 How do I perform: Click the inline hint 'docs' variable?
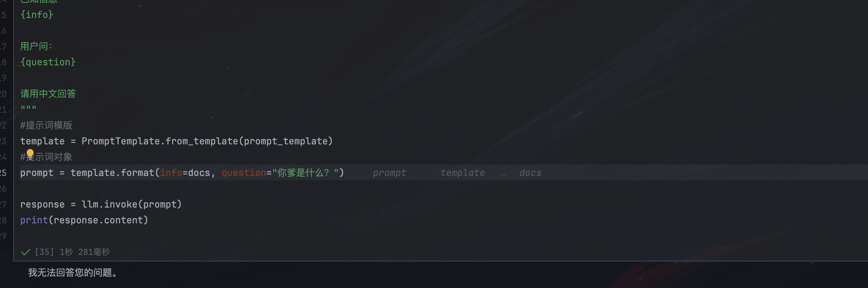[x=530, y=173]
